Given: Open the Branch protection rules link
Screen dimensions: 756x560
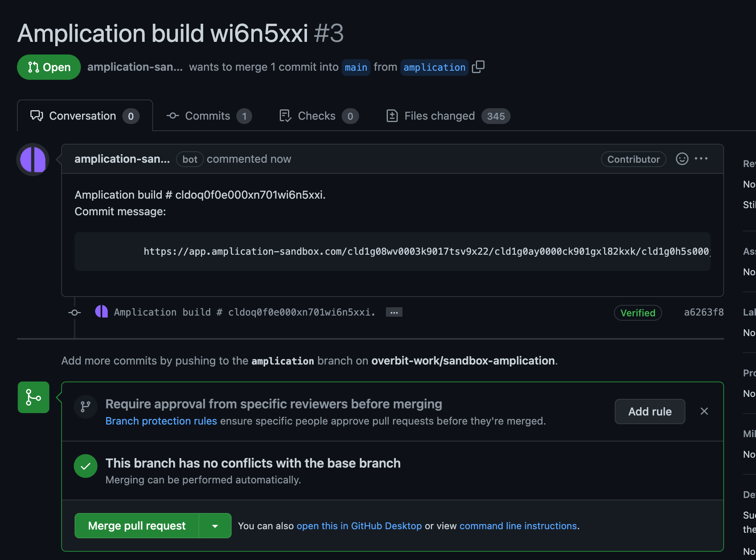Looking at the screenshot, I should pos(161,421).
